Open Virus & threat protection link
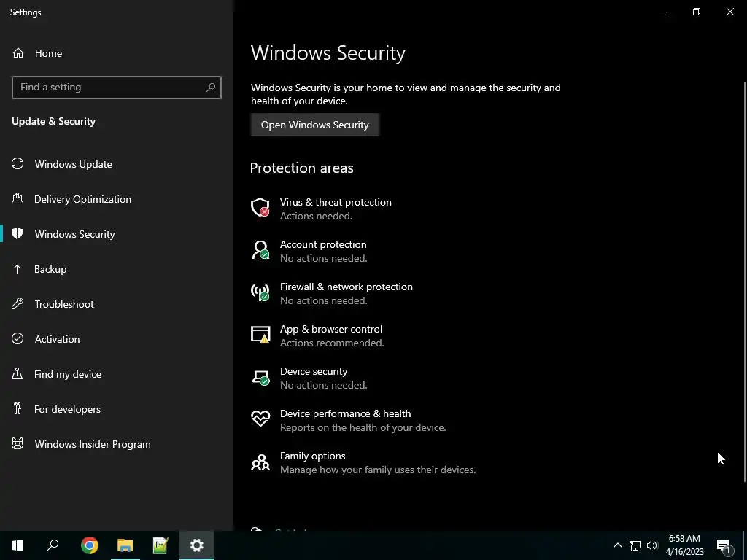747x560 pixels. (x=336, y=202)
